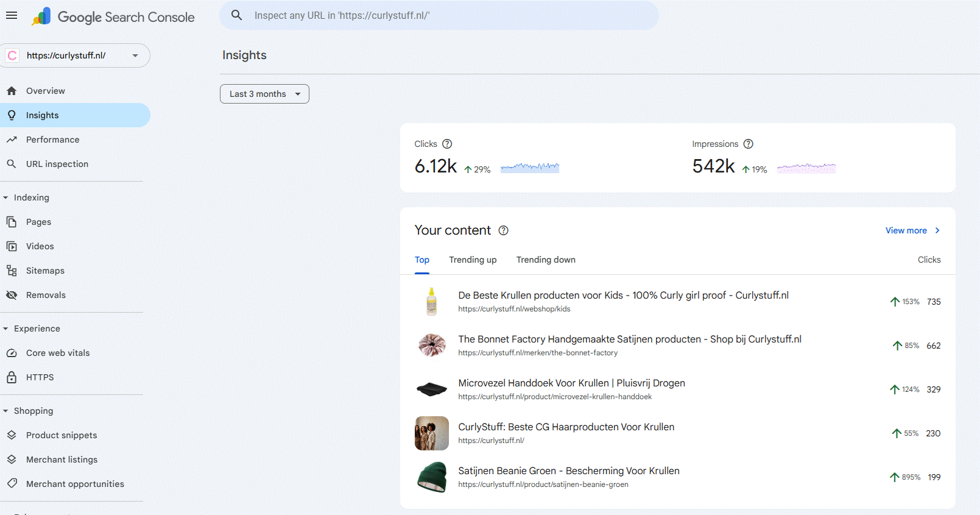The width and height of the screenshot is (980, 515).
Task: Open the property selector dropdown
Action: pyautogui.click(x=76, y=55)
